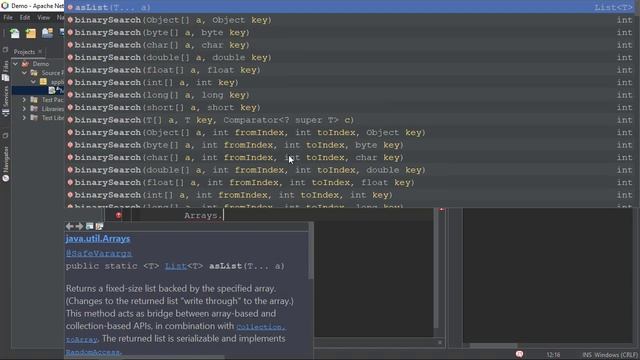640x360 pixels.
Task: Click the Windows (CRLF) line ending indicator
Action: point(616,355)
